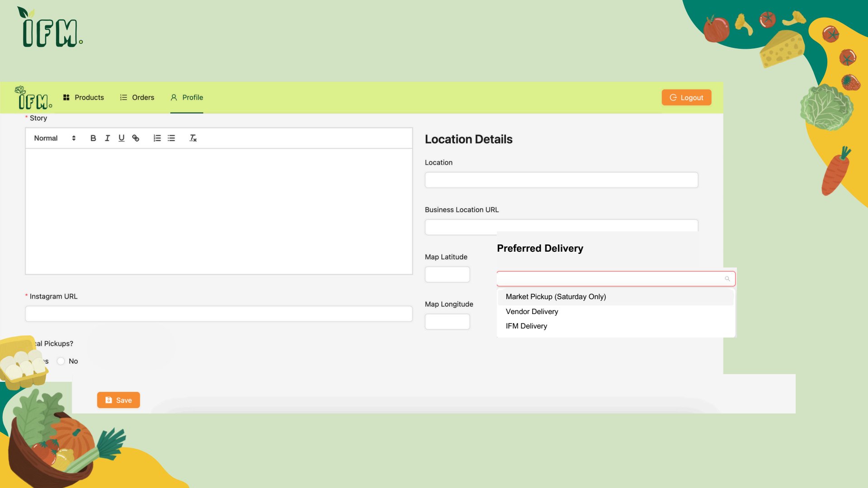Choose Market Pickup (Saturday Only) option
Screen dimensions: 868x488
pyautogui.click(x=556, y=297)
